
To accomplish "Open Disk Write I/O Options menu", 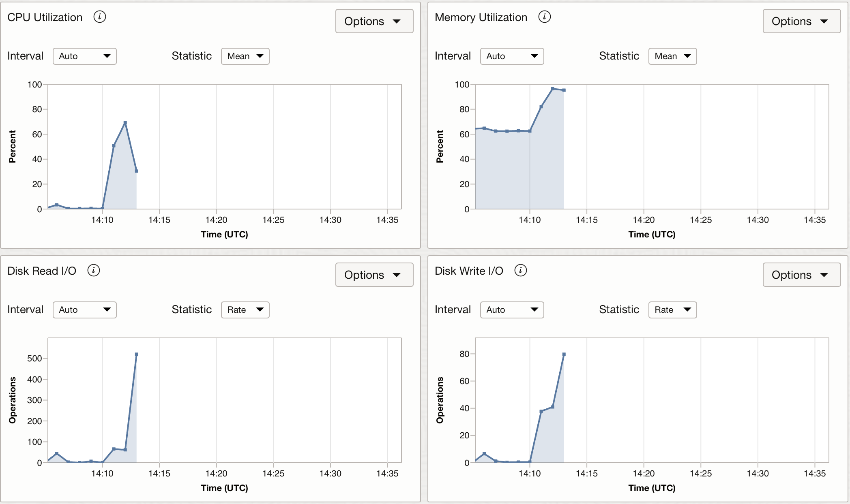I will (x=801, y=275).
